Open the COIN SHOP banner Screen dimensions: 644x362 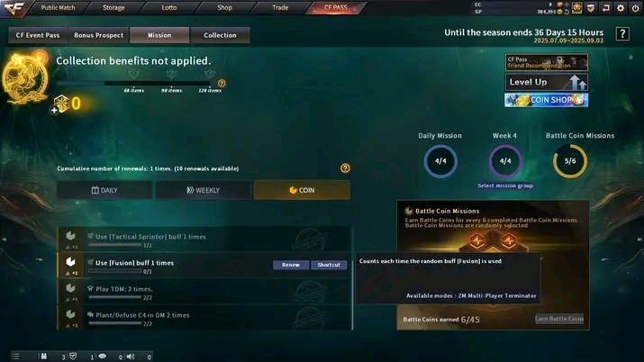[x=546, y=100]
